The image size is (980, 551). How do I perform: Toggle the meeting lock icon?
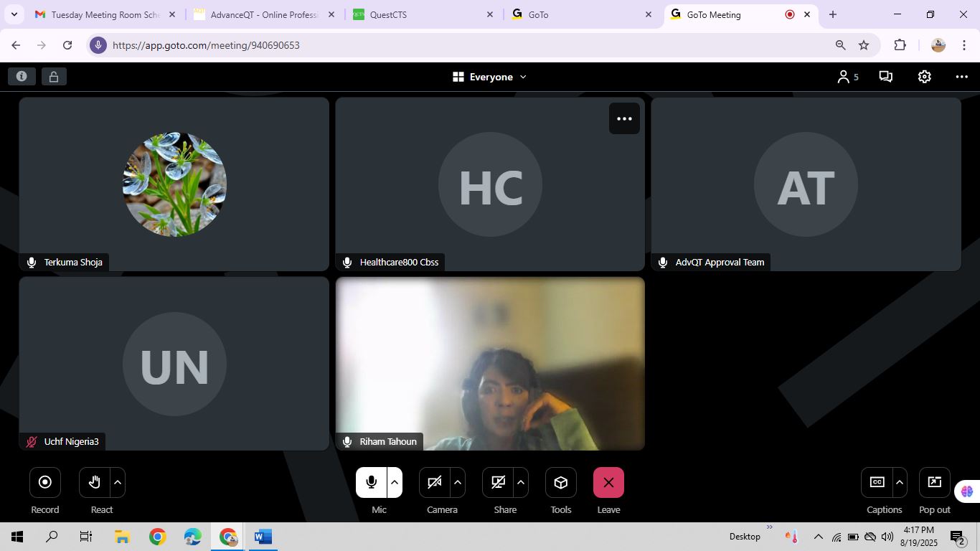[54, 77]
